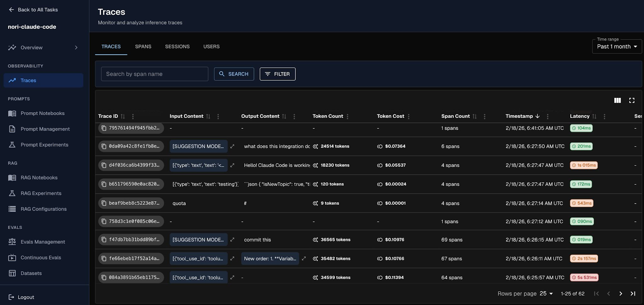Viewport: 644px width, 305px height.
Task: Open RAG Configurations
Action: pyautogui.click(x=43, y=209)
